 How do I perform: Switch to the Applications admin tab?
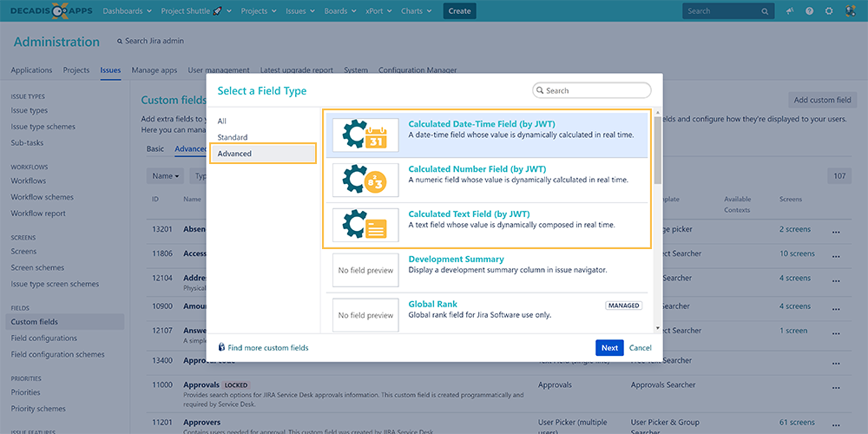coord(31,70)
